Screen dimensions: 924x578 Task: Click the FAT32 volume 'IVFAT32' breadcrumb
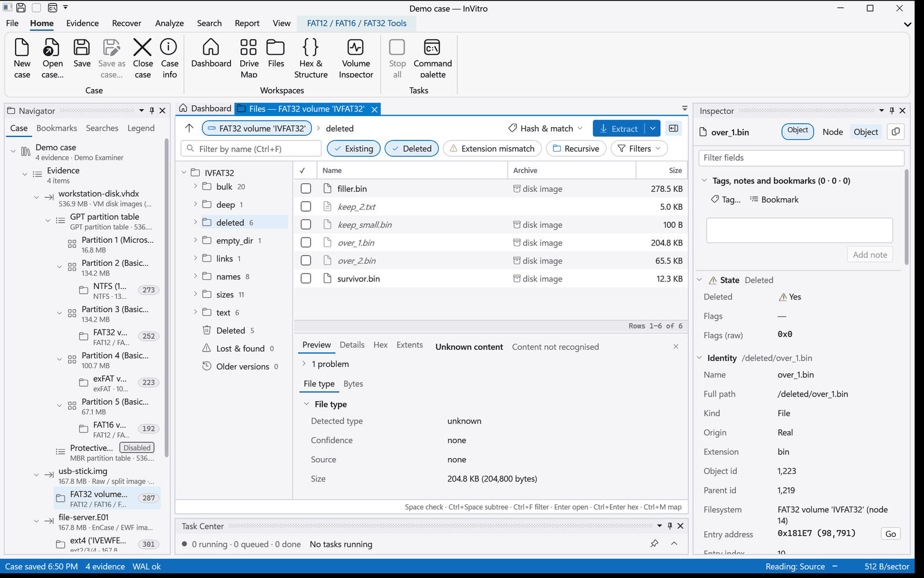(x=256, y=128)
